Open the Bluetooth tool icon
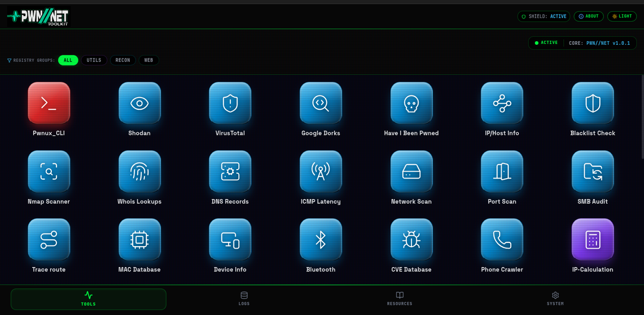 click(x=320, y=240)
